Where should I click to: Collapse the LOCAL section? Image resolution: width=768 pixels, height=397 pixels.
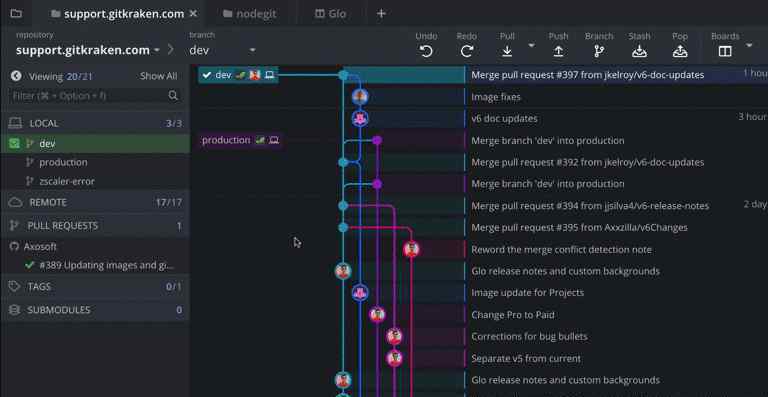(x=96, y=123)
